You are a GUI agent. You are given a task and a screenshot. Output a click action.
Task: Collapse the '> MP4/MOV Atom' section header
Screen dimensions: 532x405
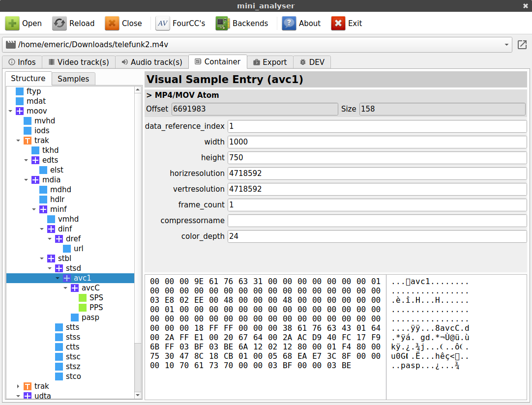click(182, 95)
